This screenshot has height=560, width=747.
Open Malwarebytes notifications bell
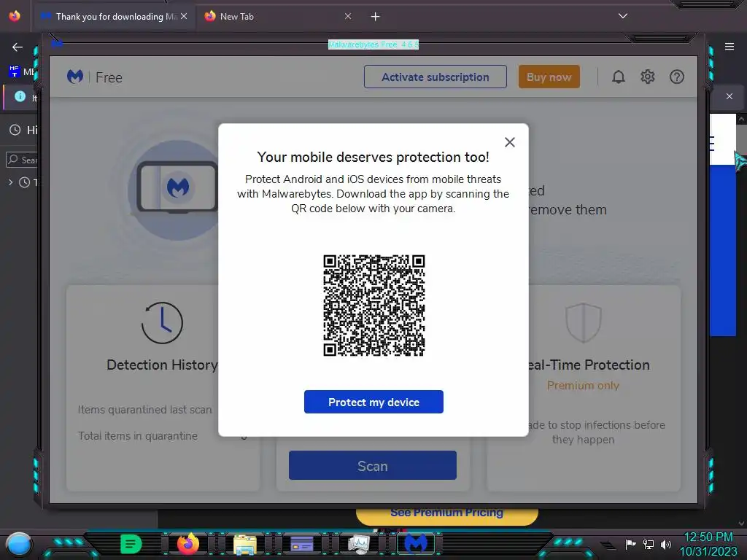619,77
